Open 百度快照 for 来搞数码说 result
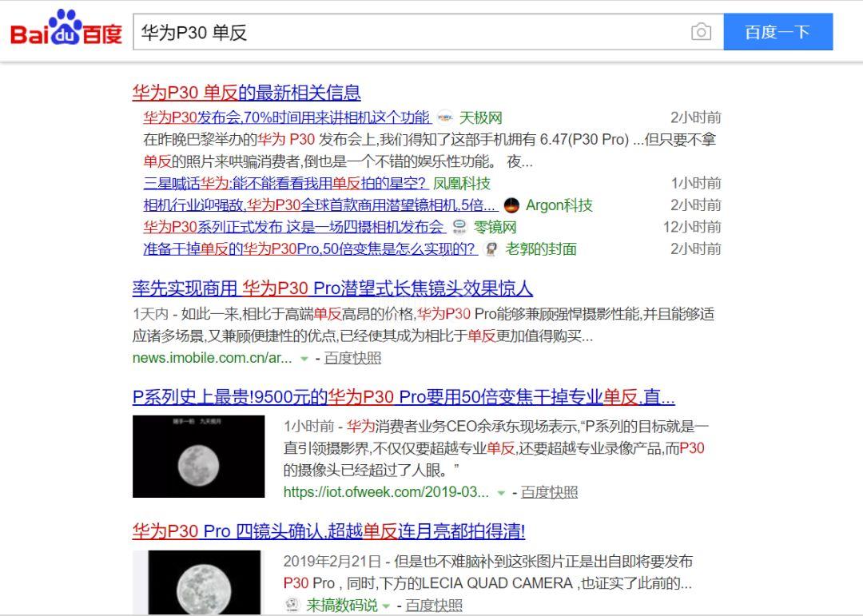The image size is (863, 616). tap(434, 605)
